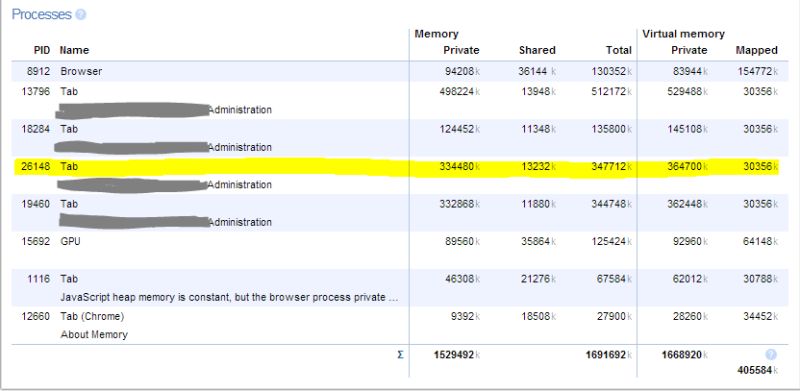Select PID 19460 tab row

click(x=36, y=204)
